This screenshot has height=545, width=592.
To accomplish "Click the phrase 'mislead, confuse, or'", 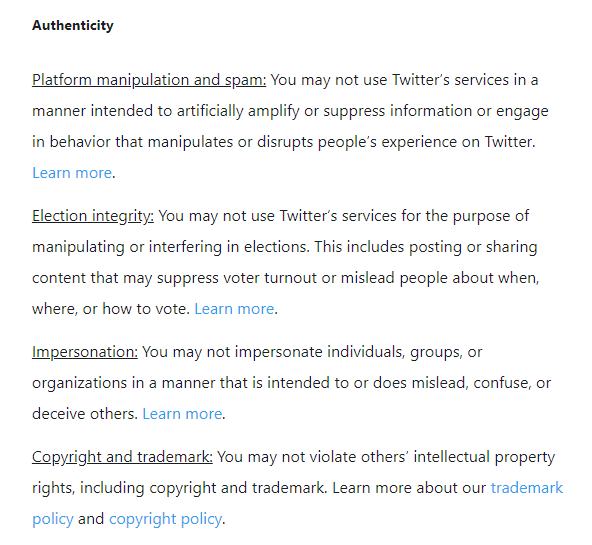I will pos(481,383).
